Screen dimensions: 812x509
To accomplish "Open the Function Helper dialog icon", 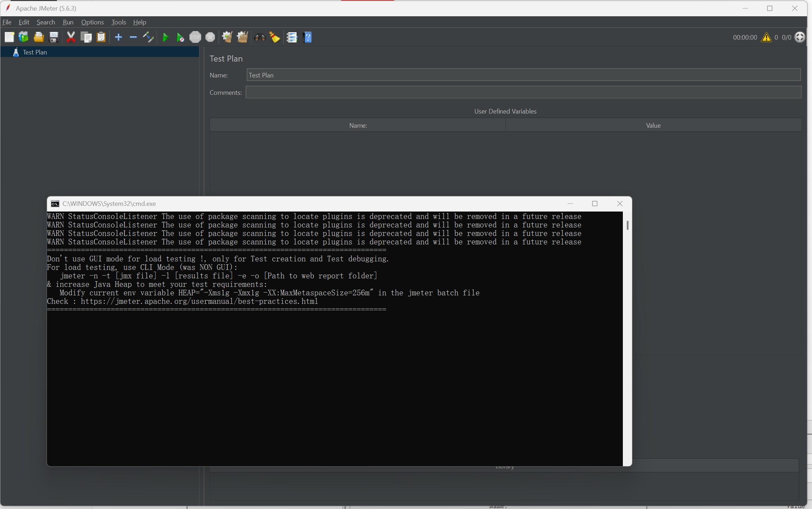I will 292,37.
